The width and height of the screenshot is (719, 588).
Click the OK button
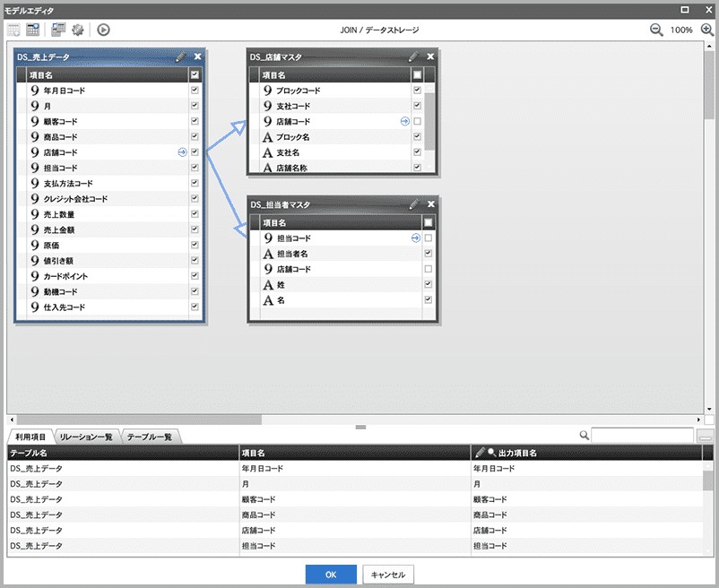tap(331, 574)
